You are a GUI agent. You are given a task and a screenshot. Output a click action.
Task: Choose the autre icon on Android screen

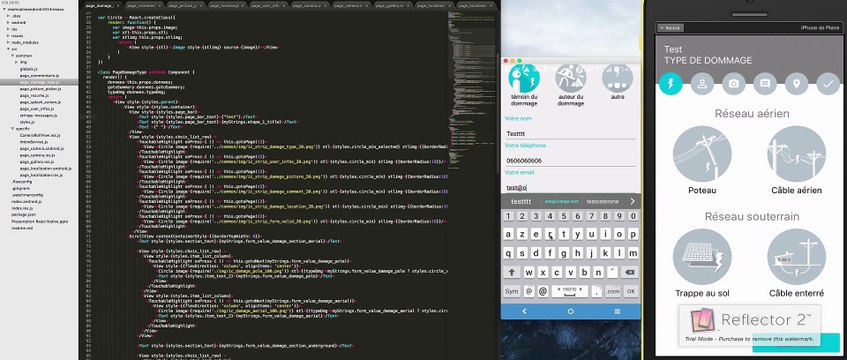click(x=617, y=79)
